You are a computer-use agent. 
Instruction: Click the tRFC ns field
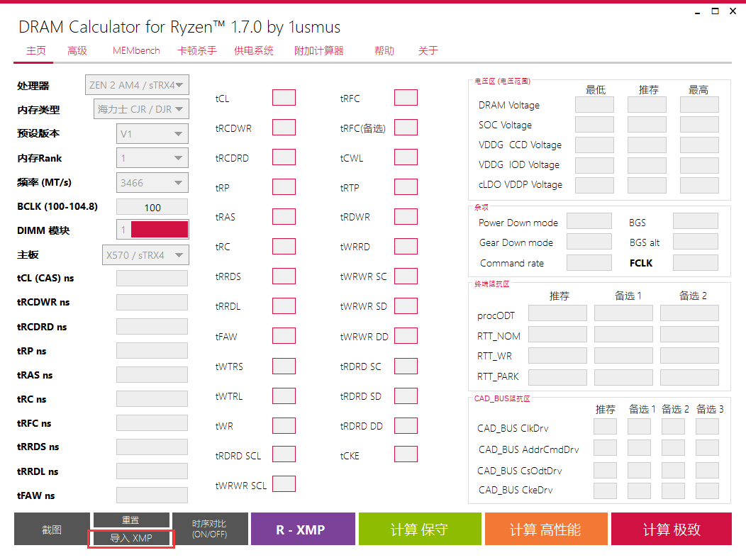pyautogui.click(x=152, y=423)
